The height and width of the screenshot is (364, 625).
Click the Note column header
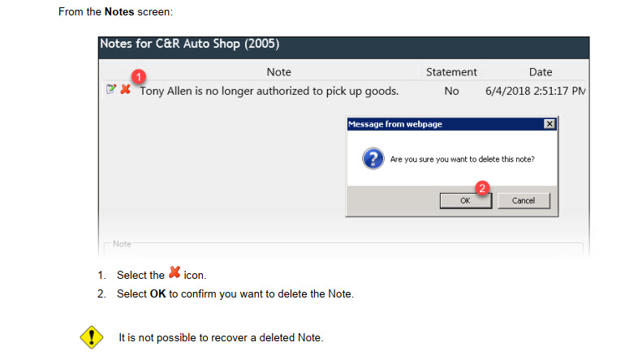coord(278,72)
